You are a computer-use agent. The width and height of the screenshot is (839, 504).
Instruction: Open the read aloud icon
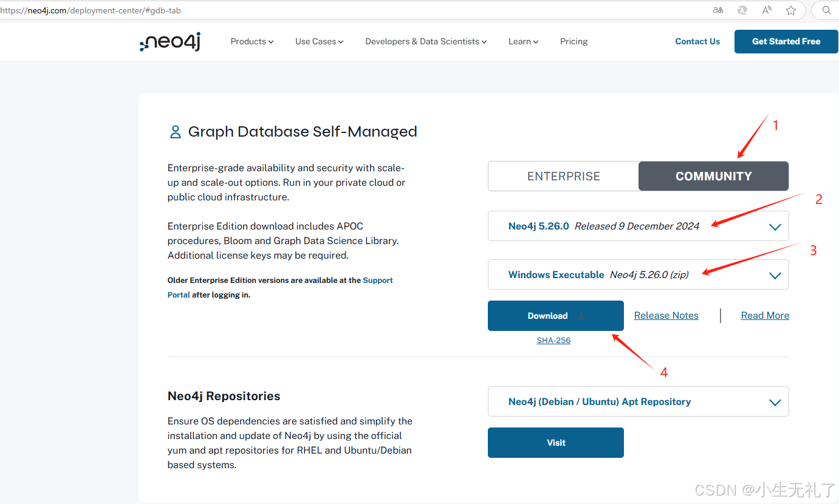(x=767, y=10)
